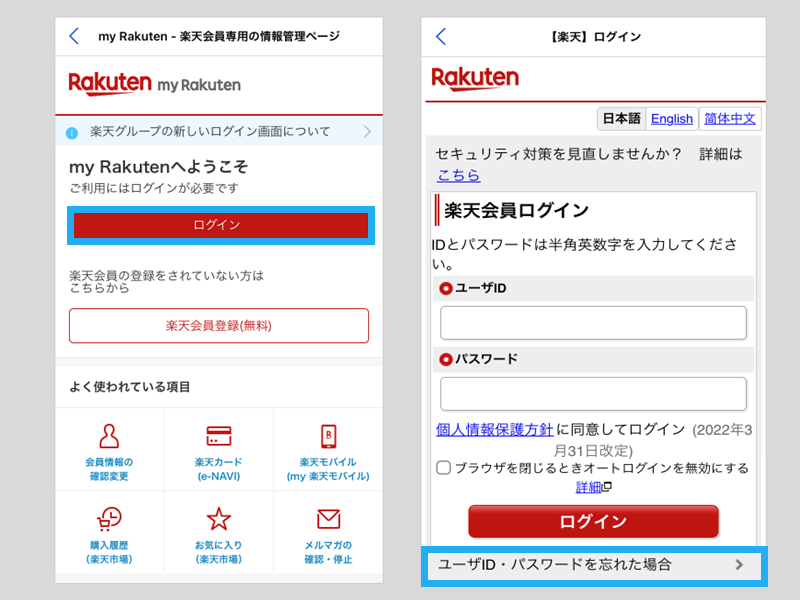
Task: Click Rakuten my Rakuten logo
Action: point(155,84)
